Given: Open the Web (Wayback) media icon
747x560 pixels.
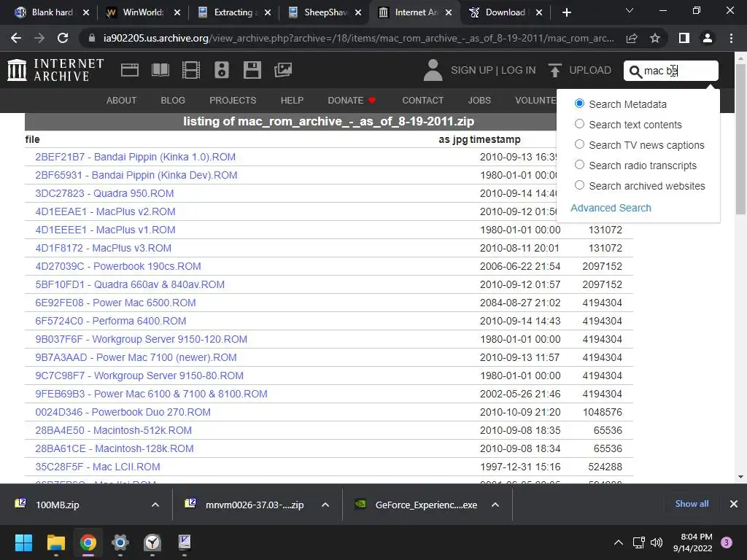Looking at the screenshot, I should (130, 71).
